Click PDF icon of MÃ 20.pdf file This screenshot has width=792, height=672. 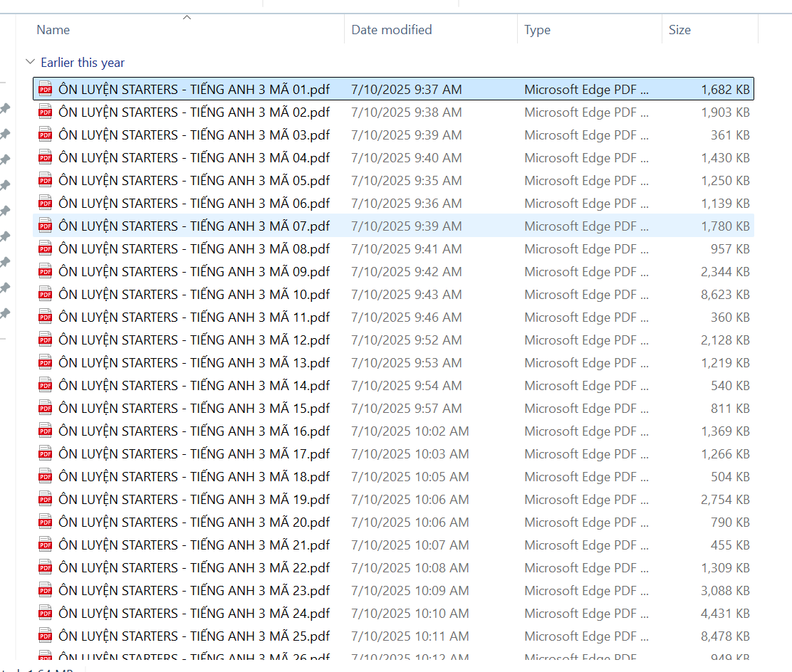[x=46, y=523]
